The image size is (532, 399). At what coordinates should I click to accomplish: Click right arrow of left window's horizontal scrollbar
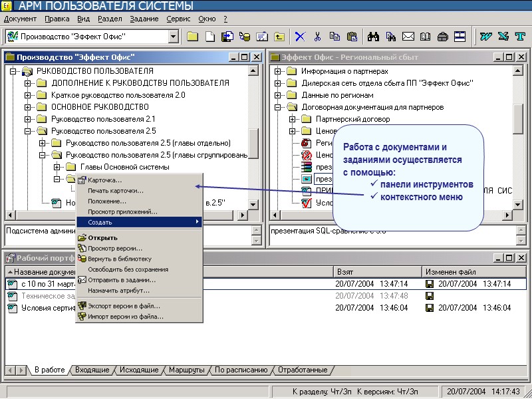(242, 215)
